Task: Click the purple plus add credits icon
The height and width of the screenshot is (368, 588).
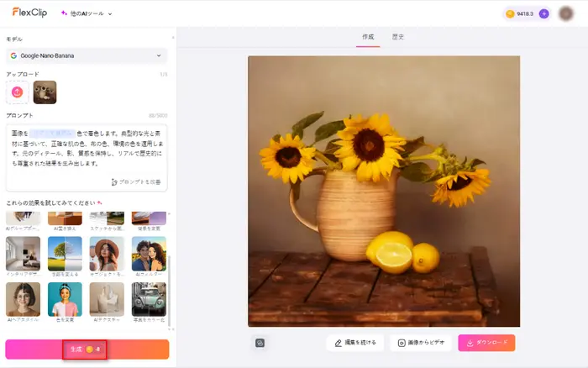Action: (544, 13)
